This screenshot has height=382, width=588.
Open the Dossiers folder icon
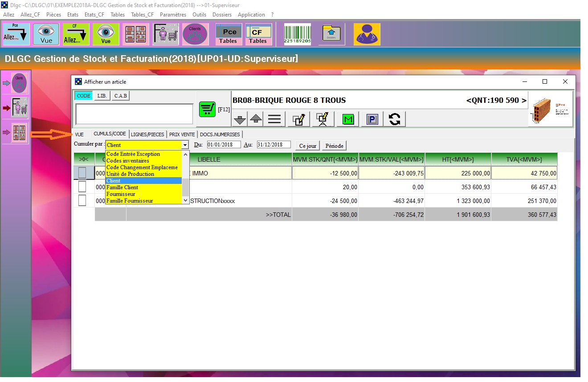(331, 34)
